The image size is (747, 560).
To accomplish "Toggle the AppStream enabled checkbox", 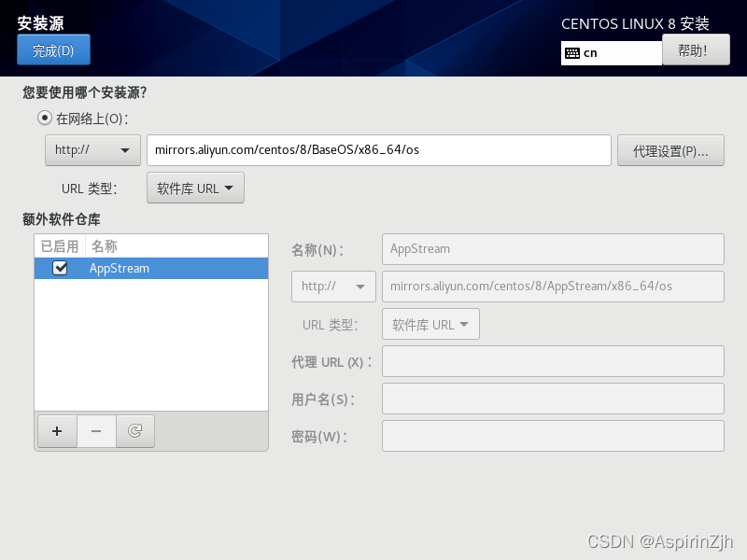I will [60, 268].
